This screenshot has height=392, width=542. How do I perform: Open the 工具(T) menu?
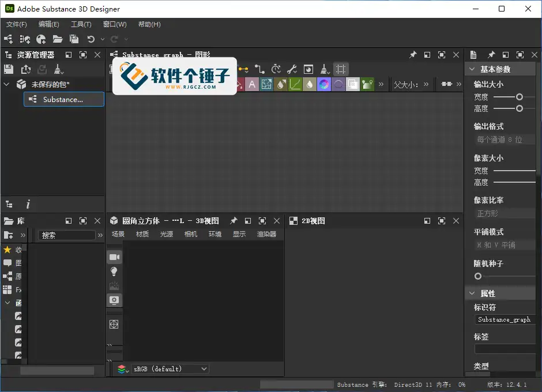point(80,24)
